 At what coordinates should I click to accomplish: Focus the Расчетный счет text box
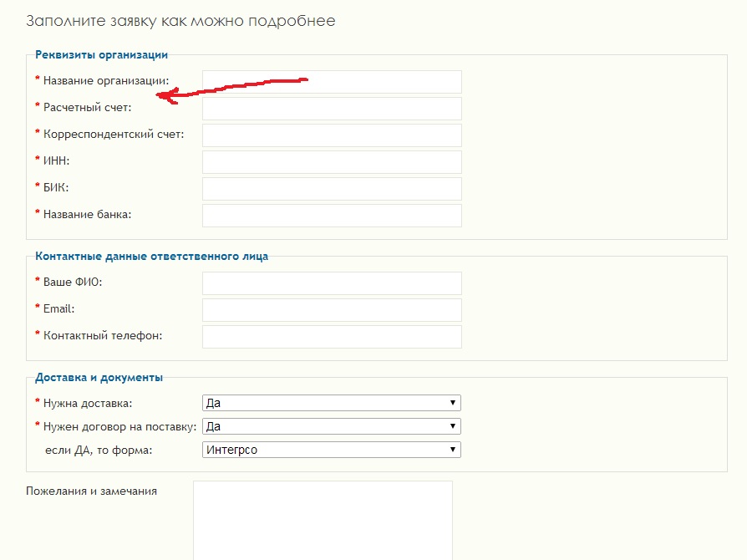[x=332, y=109]
